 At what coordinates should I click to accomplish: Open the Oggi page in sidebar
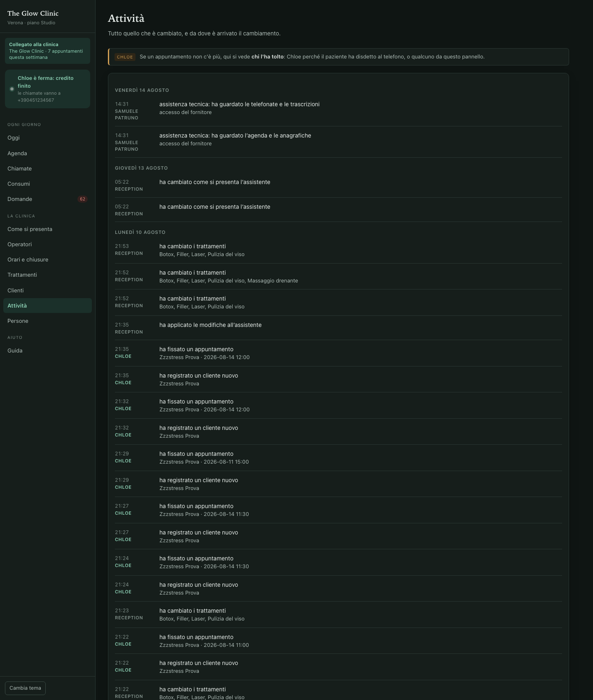pyautogui.click(x=47, y=138)
